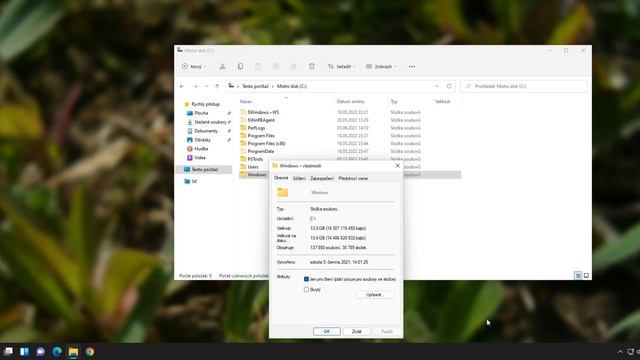This screenshot has width=640, height=360.
Task: Open Microsoft Edge from the taskbar
Action: (57, 351)
